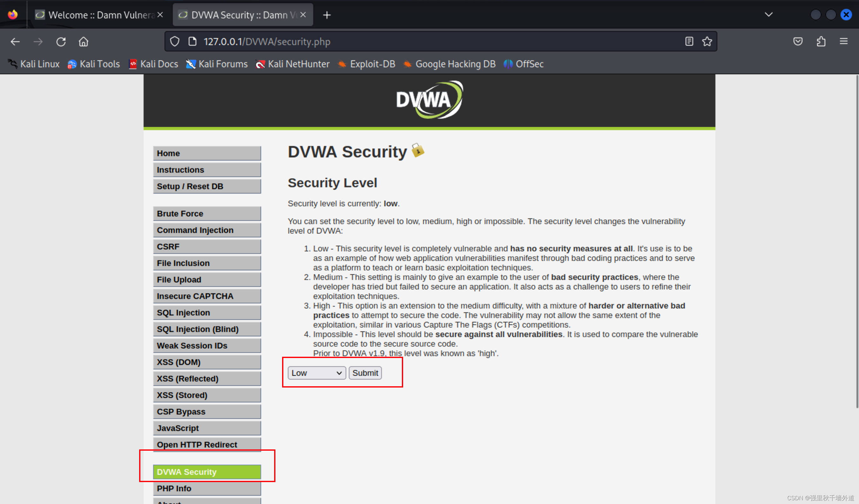
Task: Open the File Upload module
Action: click(x=207, y=280)
